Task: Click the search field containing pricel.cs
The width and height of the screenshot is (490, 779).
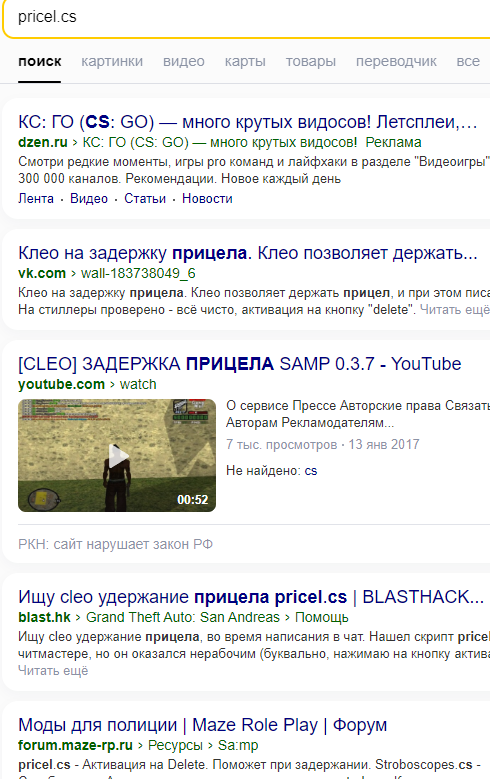Action: [247, 17]
